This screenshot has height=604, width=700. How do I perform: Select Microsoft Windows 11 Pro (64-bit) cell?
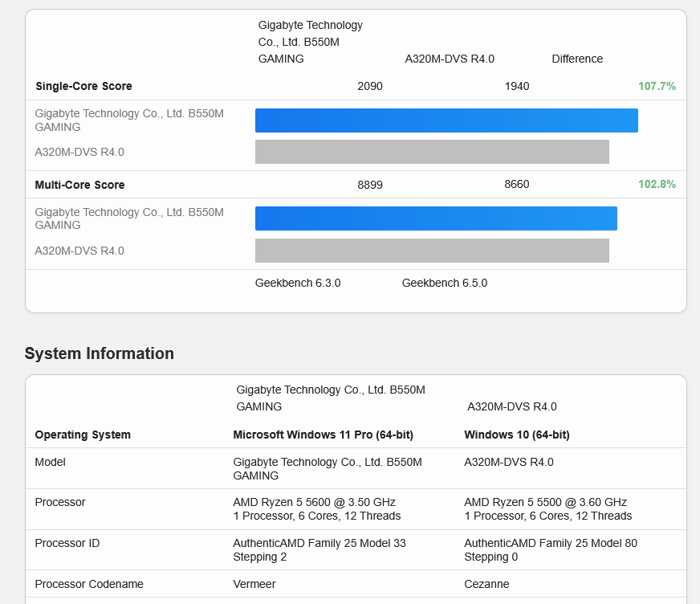[x=323, y=435]
